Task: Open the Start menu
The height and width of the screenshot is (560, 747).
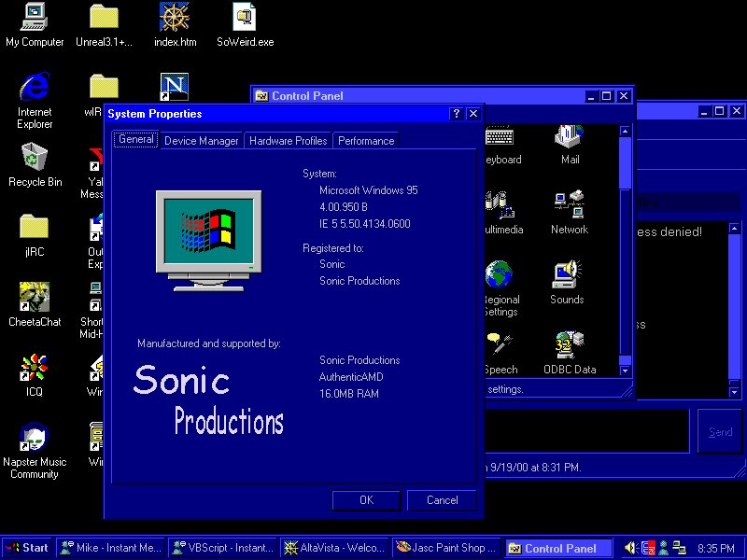Action: (27, 548)
